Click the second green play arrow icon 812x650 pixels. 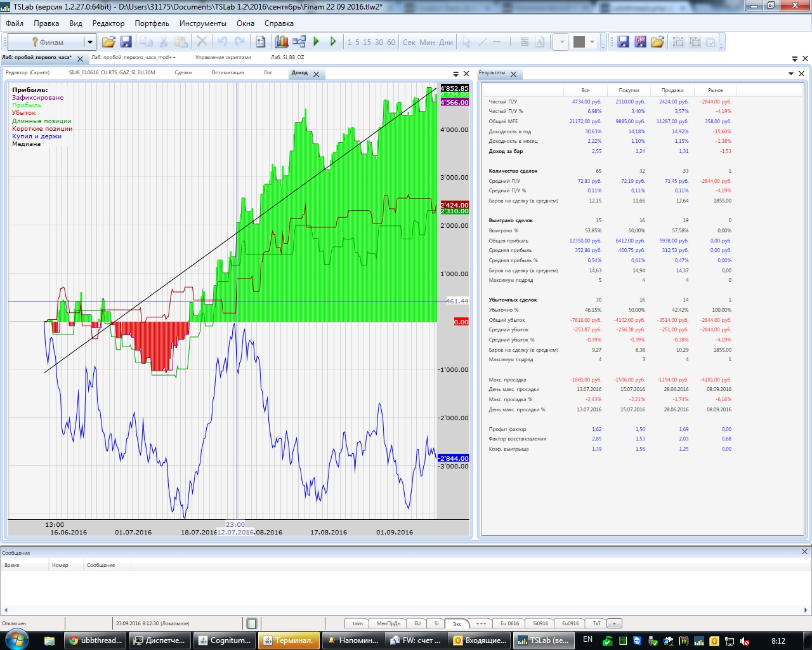tap(333, 42)
